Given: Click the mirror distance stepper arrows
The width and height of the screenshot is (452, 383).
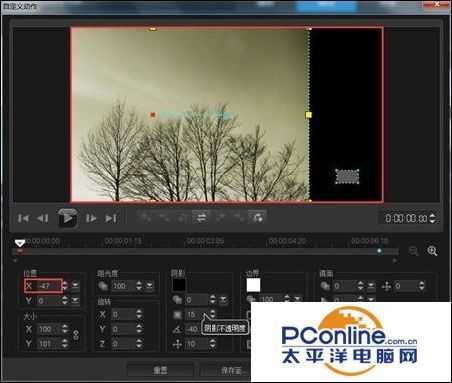Looking at the screenshot, I should 422,286.
